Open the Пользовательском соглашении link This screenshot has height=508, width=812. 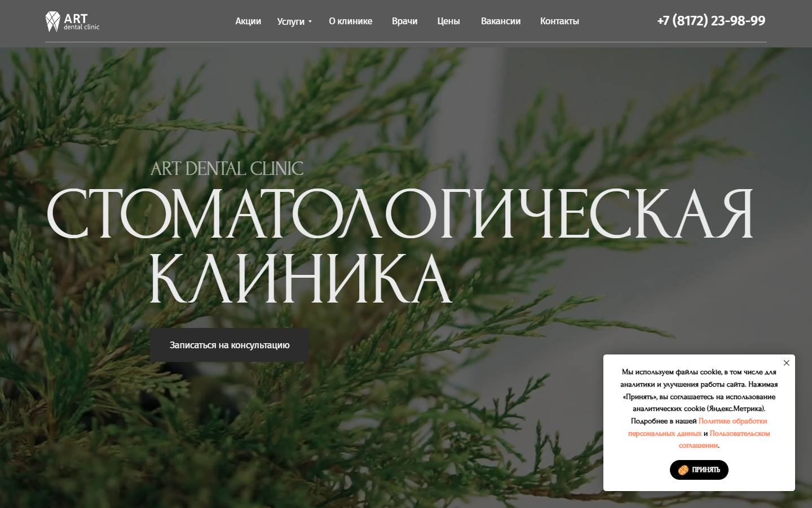click(x=725, y=439)
